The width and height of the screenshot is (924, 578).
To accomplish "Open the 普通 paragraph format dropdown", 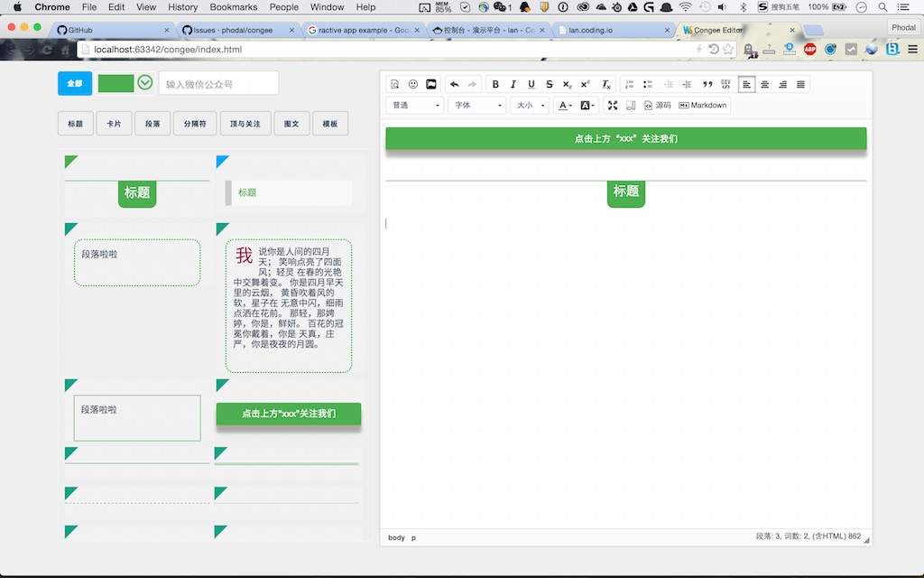I will (413, 105).
